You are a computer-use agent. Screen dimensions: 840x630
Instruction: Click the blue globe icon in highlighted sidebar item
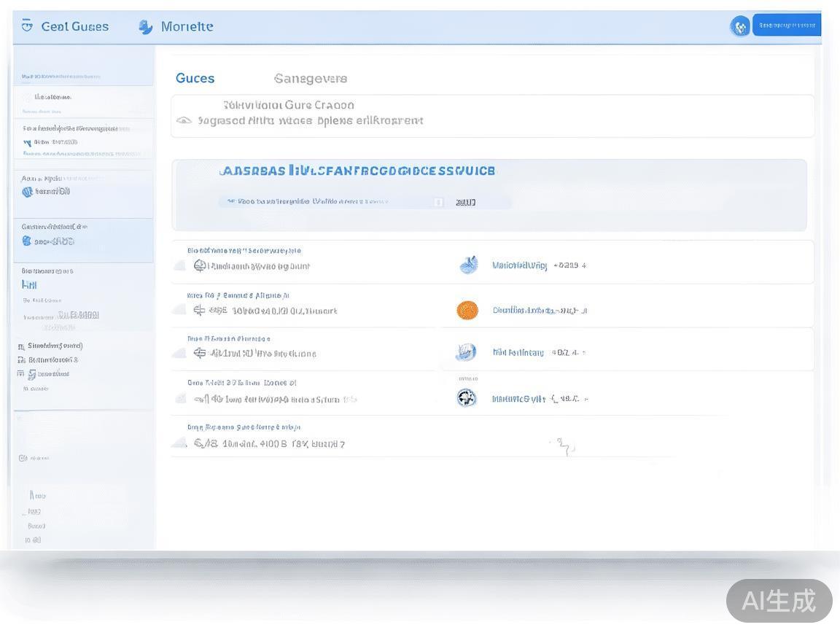tap(27, 241)
